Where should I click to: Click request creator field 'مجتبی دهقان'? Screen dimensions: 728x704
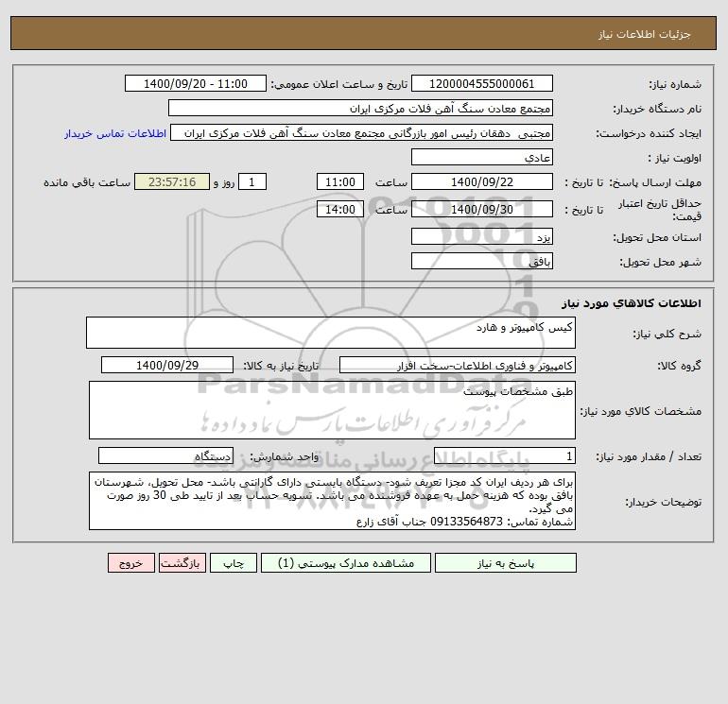click(362, 132)
